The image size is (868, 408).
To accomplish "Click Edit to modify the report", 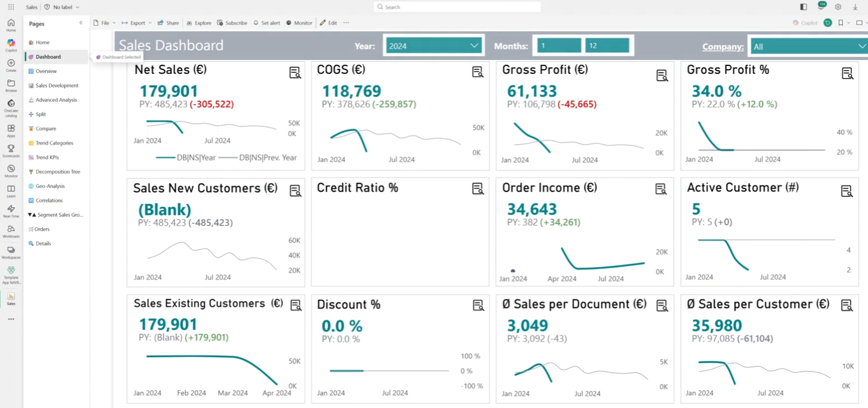I will (x=329, y=23).
